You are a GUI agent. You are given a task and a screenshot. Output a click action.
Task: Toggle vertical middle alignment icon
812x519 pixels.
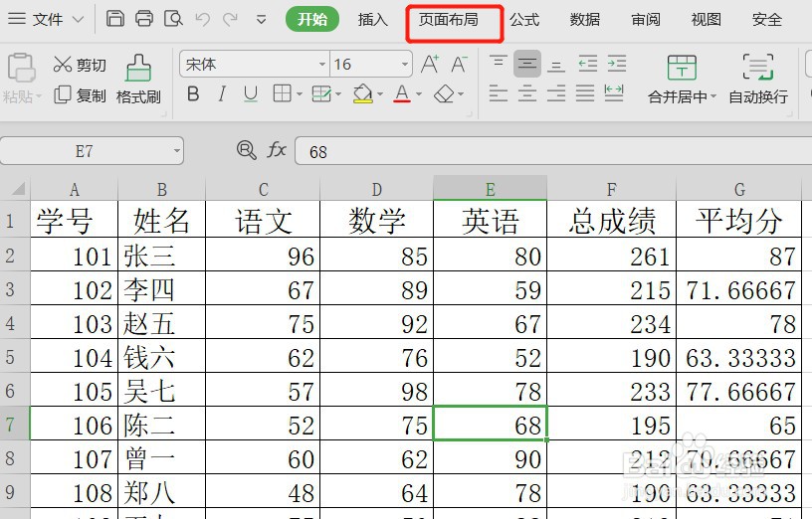[x=527, y=64]
